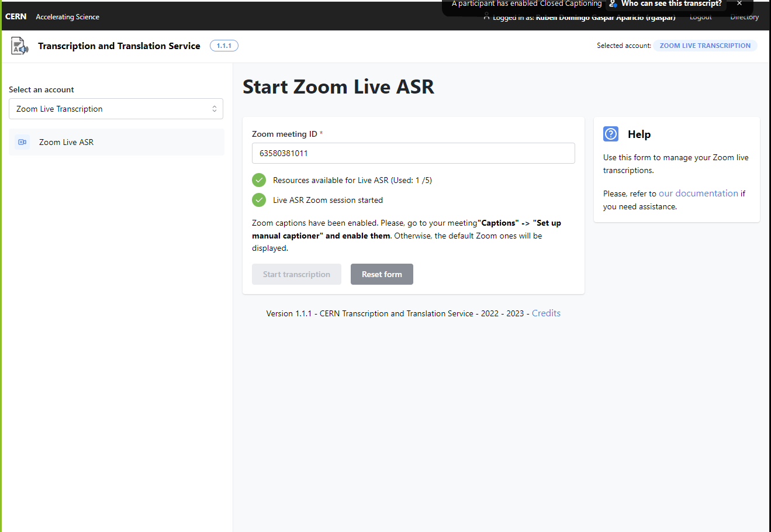This screenshot has height=532, width=771.
Task: Click the Start Zoom Live ASR heading
Action: pyautogui.click(x=338, y=87)
